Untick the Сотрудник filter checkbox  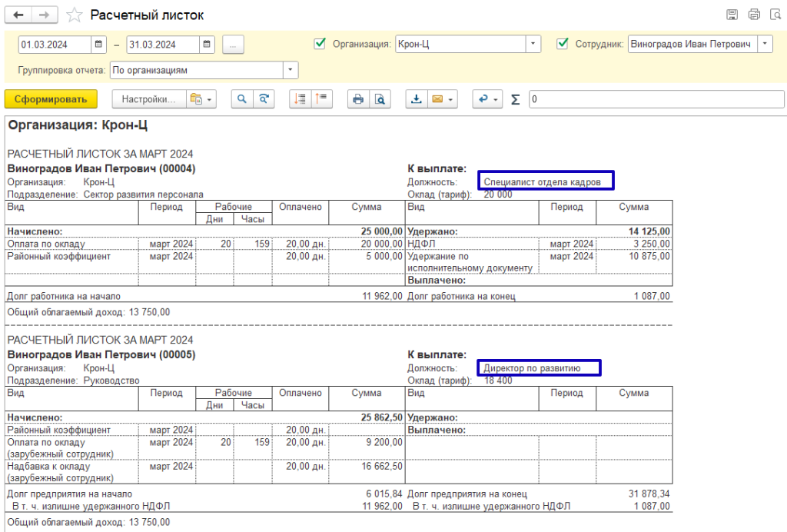563,44
